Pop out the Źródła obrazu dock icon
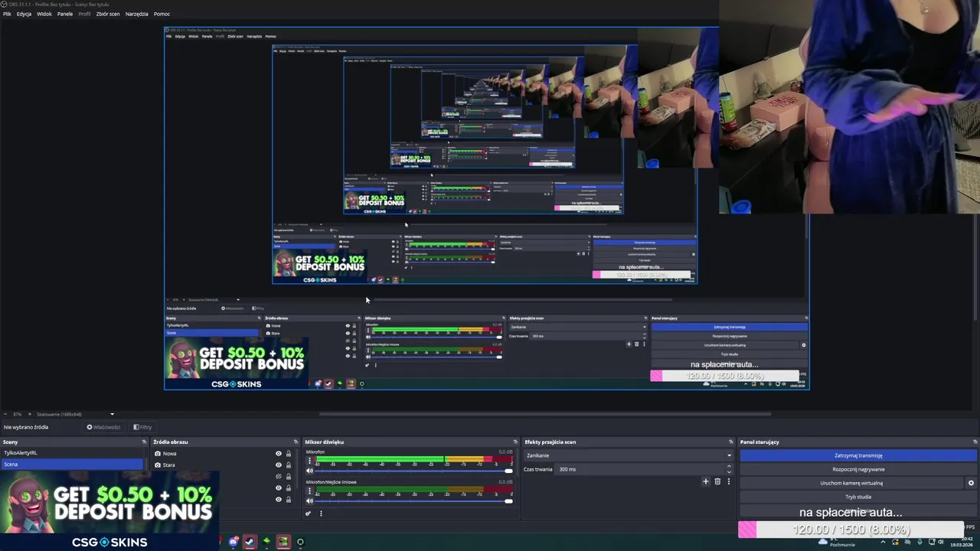This screenshot has width=980, height=551. click(296, 442)
